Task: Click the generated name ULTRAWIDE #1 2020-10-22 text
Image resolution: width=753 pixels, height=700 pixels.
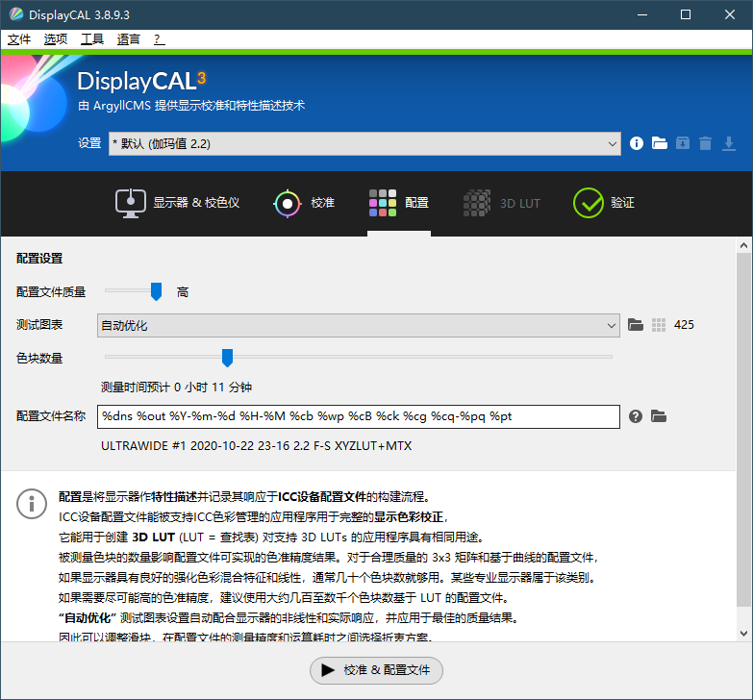Action: [x=256, y=446]
